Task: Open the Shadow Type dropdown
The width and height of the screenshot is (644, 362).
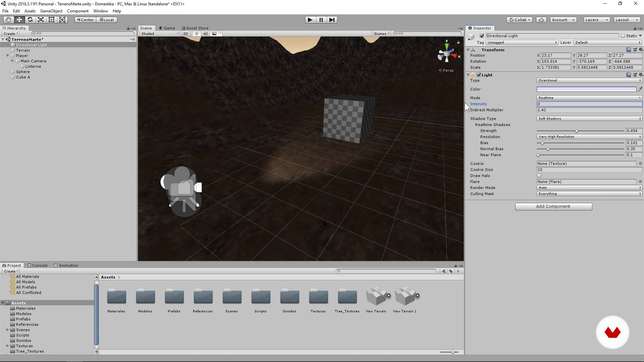Action: (x=589, y=119)
